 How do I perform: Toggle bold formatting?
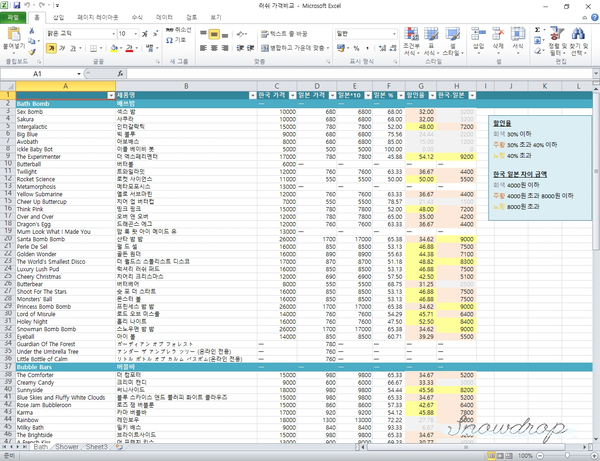(x=51, y=48)
